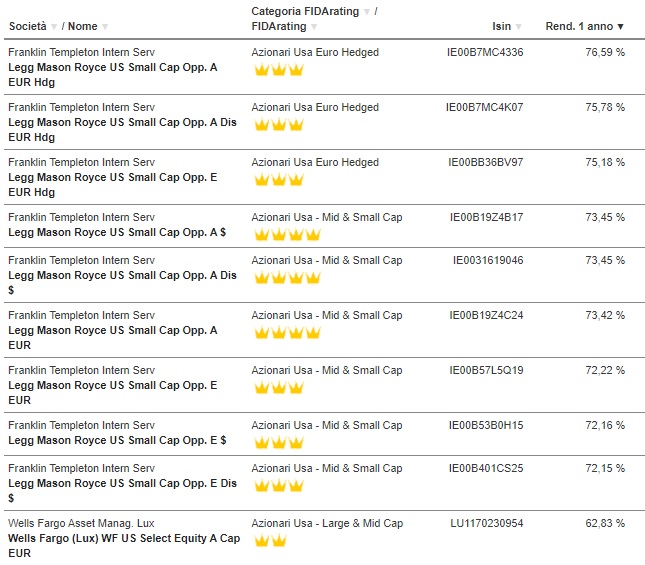This screenshot has width=645, height=565.
Task: Open Legg Mason Royce Opp. E EUR Hdg fund
Action: pyautogui.click(x=113, y=185)
